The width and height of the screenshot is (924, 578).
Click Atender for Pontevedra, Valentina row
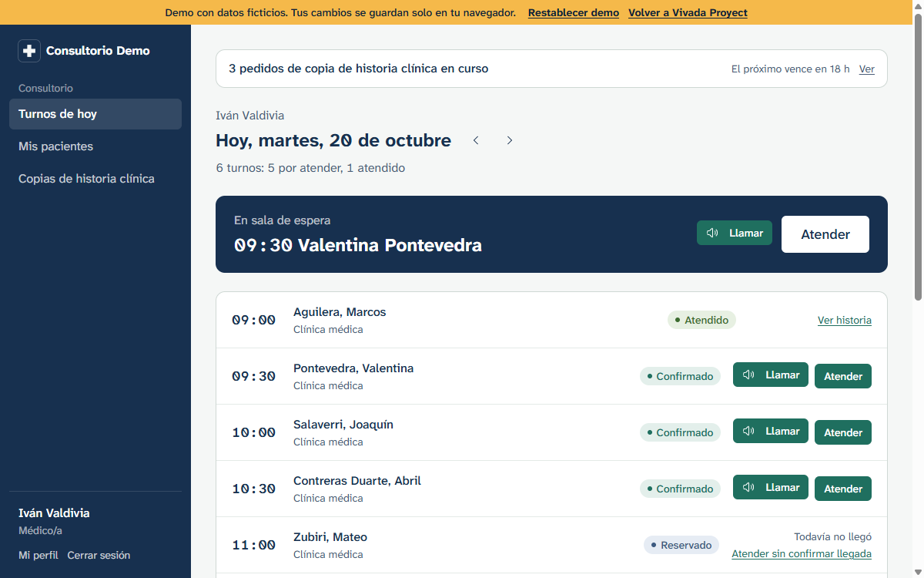[x=843, y=376]
